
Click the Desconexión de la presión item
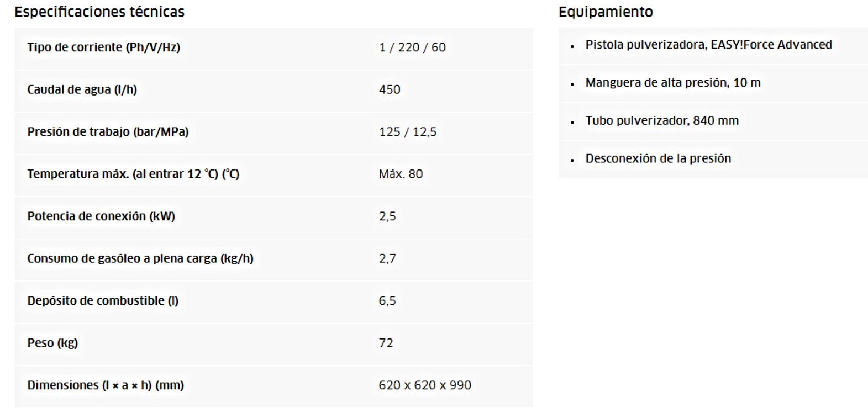(x=658, y=158)
